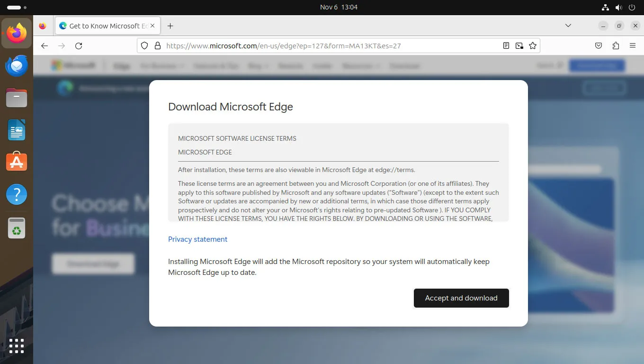Open the Privacy statement link
The image size is (644, 364).
(x=197, y=239)
